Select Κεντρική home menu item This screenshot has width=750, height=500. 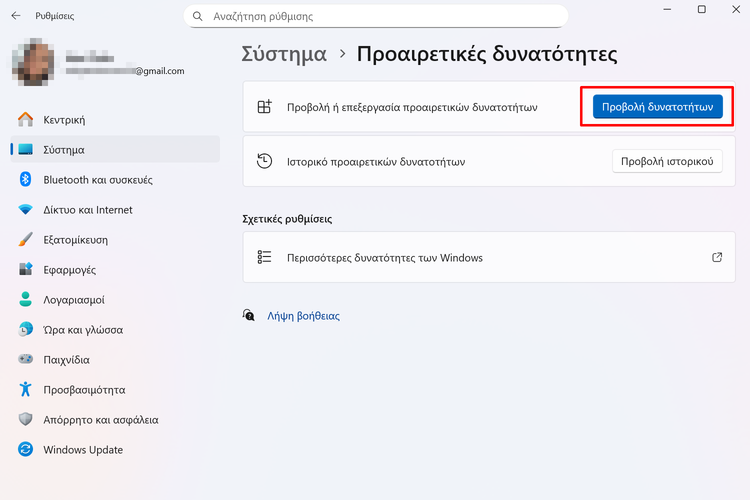(64, 120)
